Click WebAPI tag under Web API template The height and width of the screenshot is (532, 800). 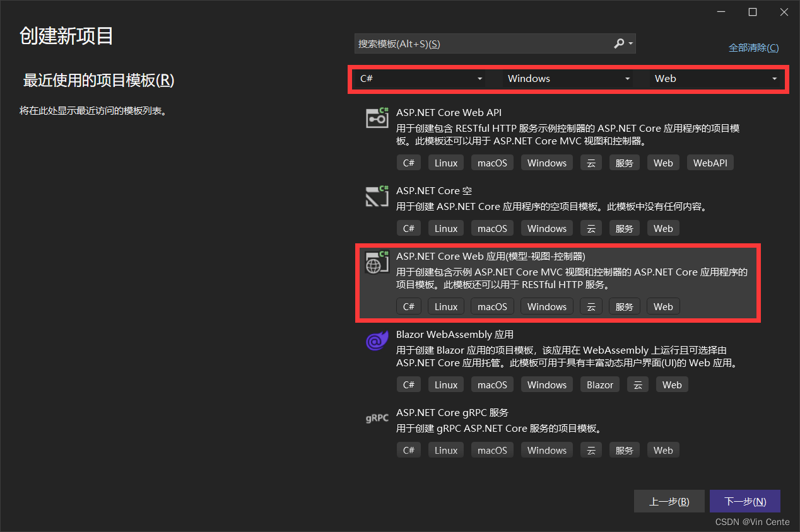(x=710, y=163)
